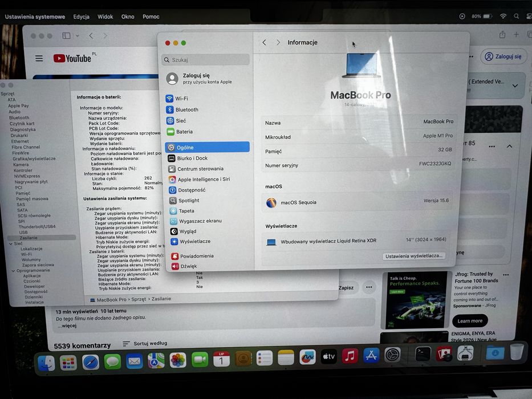Screen dimensions: 532x399
Task: Click the battery status in the menu bar
Action: [x=482, y=17]
